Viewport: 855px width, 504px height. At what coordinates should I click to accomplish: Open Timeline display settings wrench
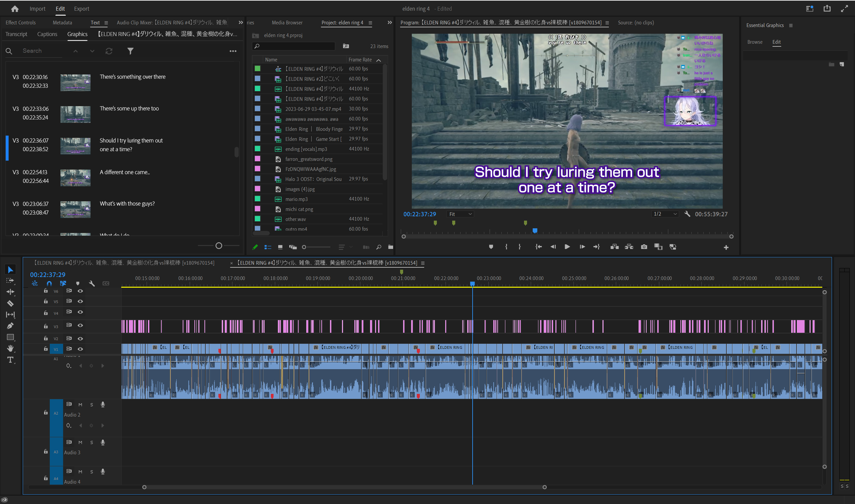click(92, 283)
